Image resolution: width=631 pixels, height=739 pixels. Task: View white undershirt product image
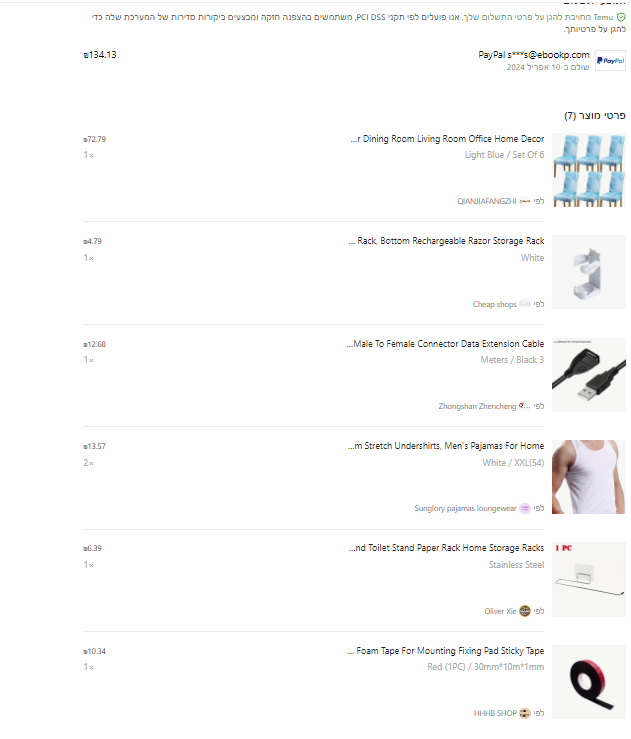click(x=589, y=477)
